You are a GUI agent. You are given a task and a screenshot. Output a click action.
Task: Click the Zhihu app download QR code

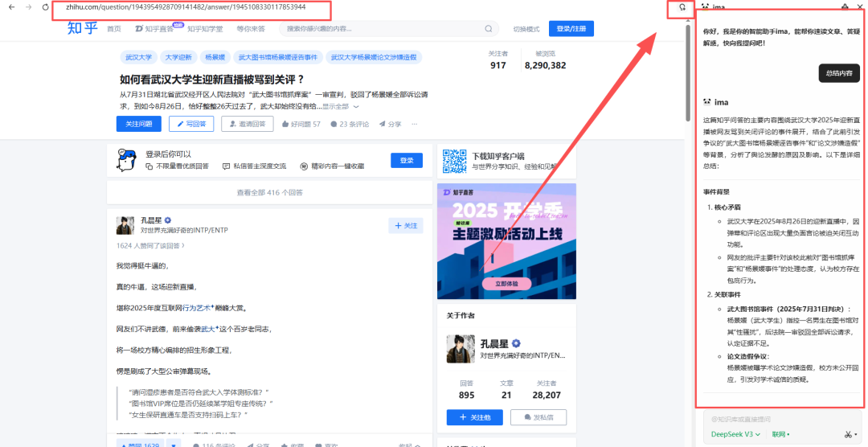pyautogui.click(x=454, y=161)
